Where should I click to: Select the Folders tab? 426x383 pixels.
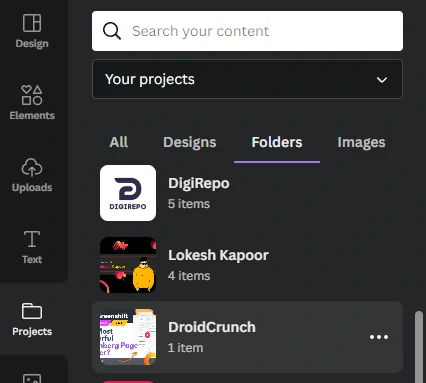coord(277,142)
